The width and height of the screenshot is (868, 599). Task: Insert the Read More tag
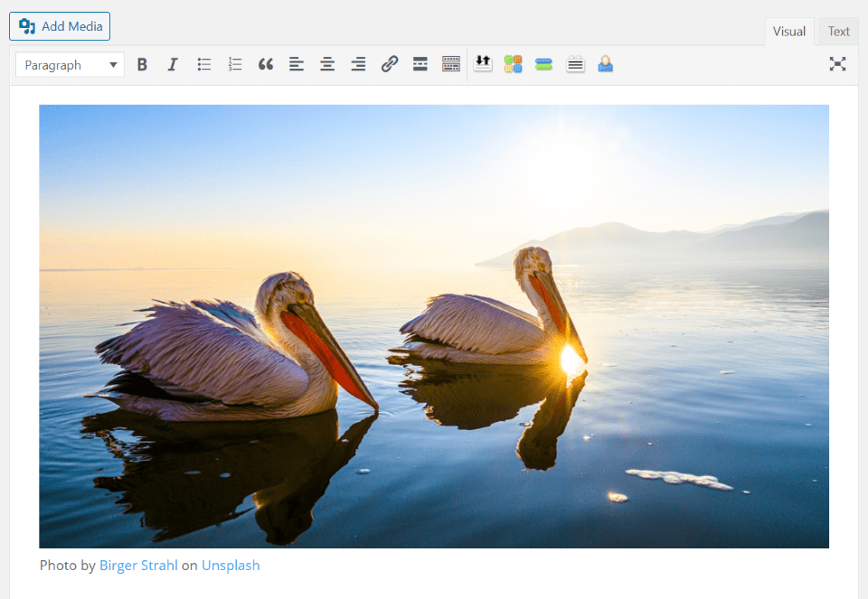[x=420, y=64]
